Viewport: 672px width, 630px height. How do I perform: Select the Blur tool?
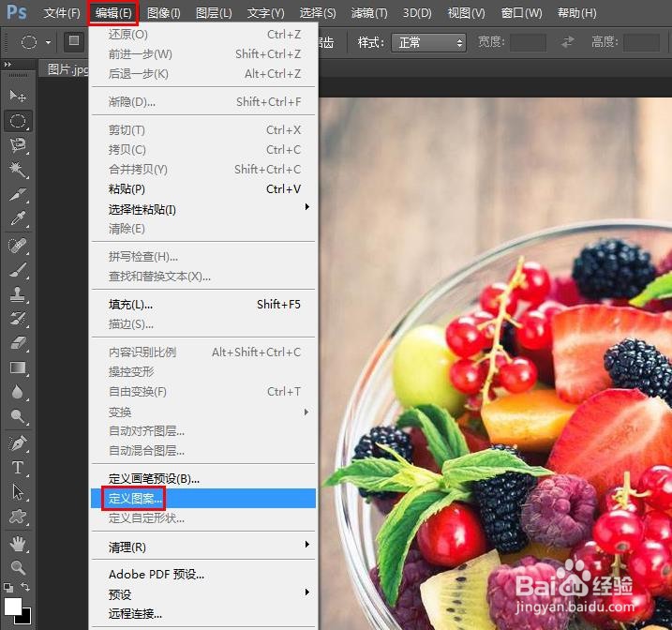click(18, 392)
